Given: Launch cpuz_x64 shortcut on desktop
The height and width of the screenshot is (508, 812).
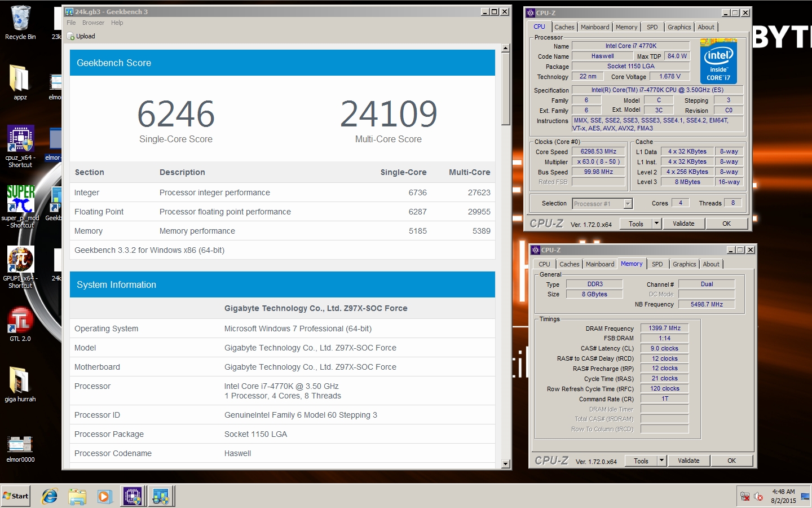Looking at the screenshot, I should pos(20,146).
